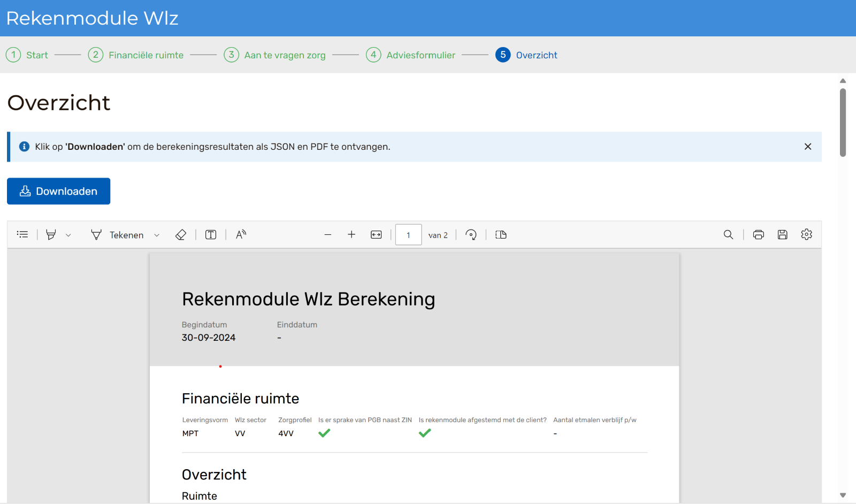
Task: Expand the highlight tool options arrow
Action: point(68,235)
